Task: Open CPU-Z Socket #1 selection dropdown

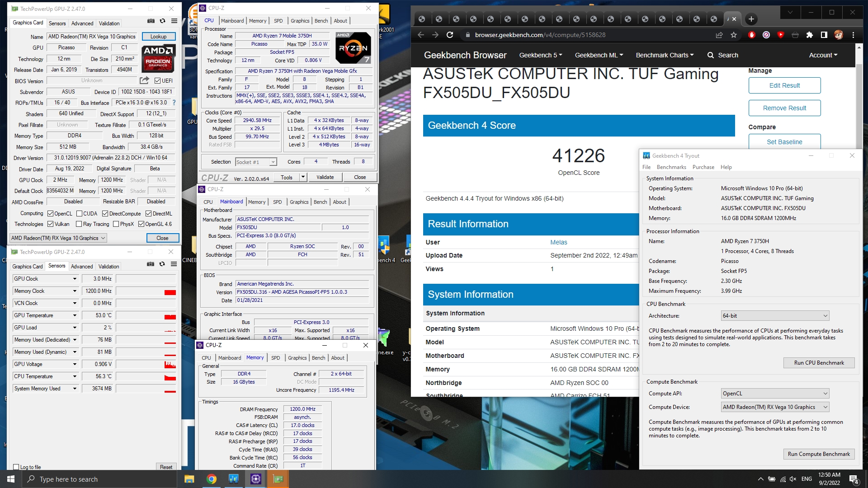Action: 256,162
